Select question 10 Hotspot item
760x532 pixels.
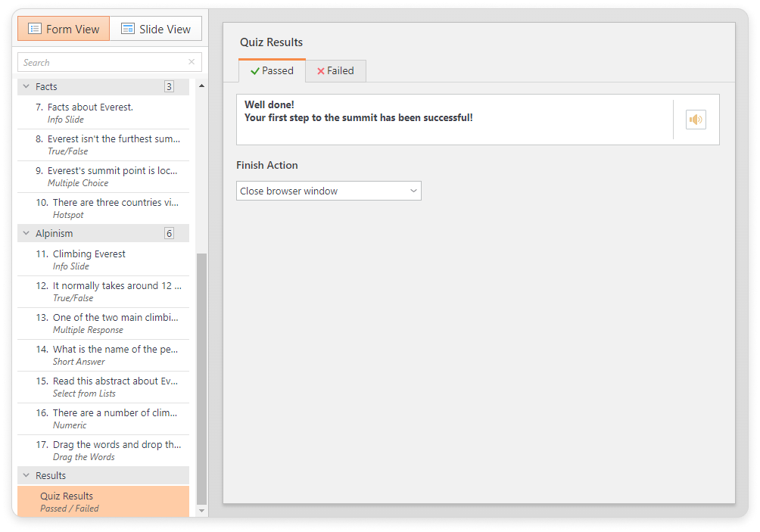pyautogui.click(x=103, y=208)
